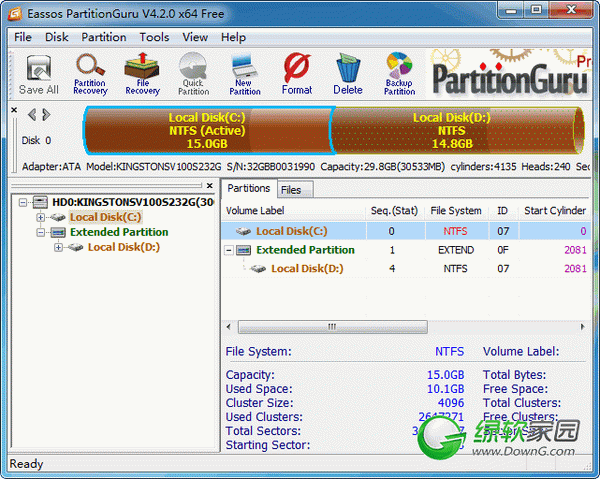600x479 pixels.
Task: Click the ID column header
Action: click(502, 211)
